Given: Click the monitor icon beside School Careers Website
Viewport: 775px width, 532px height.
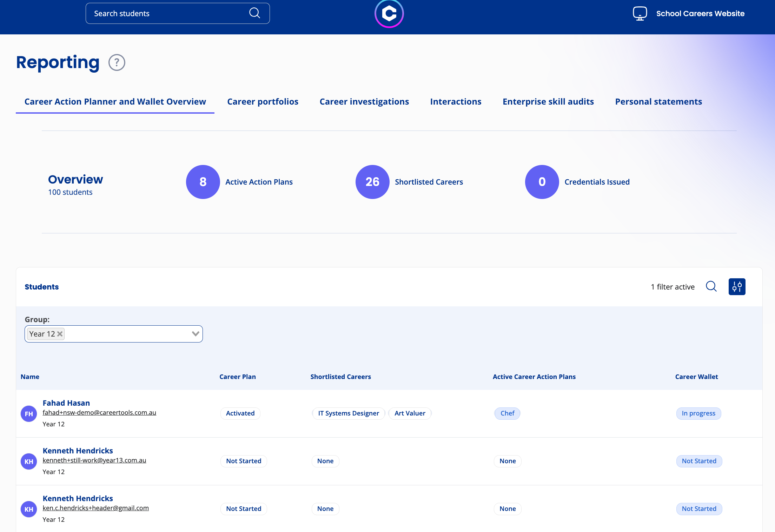Looking at the screenshot, I should click(x=640, y=13).
